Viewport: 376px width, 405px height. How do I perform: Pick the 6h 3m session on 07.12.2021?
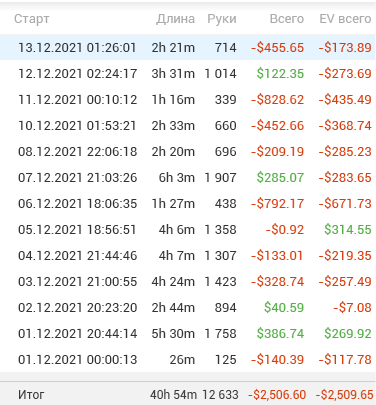pos(188,177)
